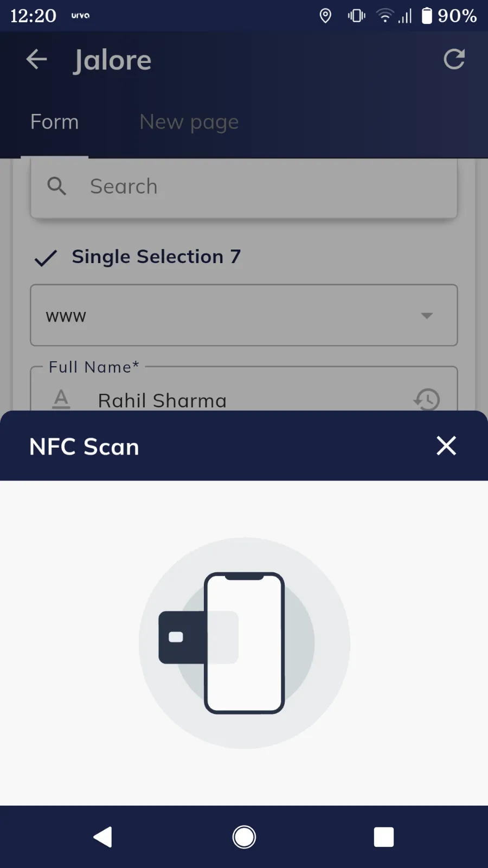Viewport: 488px width, 868px height.
Task: Tap the NFC phone and card illustration
Action: [x=244, y=643]
